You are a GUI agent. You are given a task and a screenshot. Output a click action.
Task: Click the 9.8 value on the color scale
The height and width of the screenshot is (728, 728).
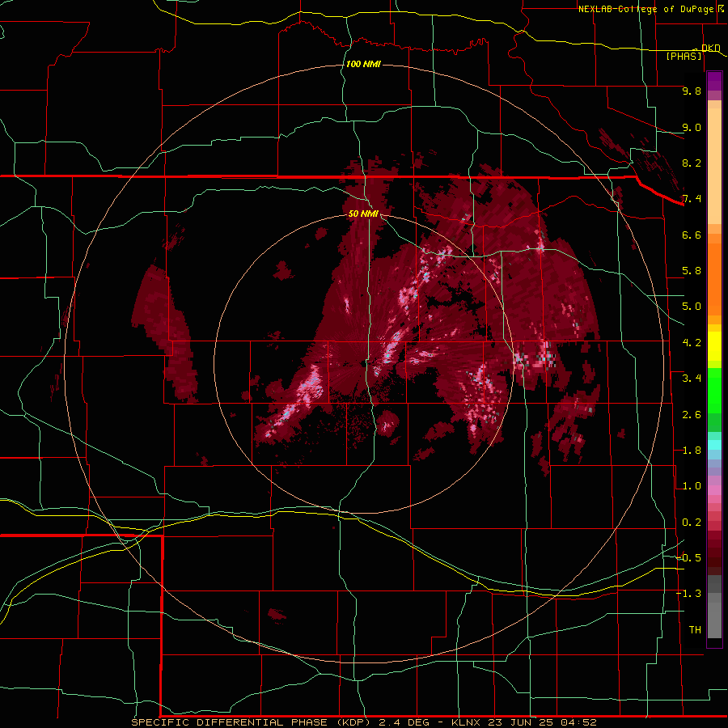pos(692,91)
